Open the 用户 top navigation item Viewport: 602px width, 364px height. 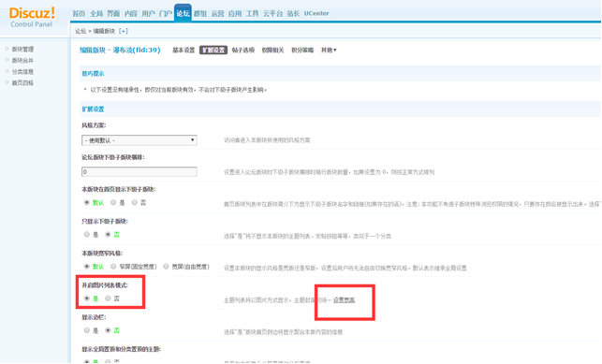[x=148, y=13]
